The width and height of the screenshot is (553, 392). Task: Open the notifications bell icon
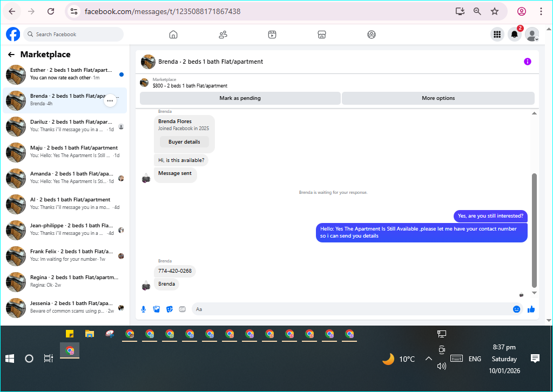(515, 34)
